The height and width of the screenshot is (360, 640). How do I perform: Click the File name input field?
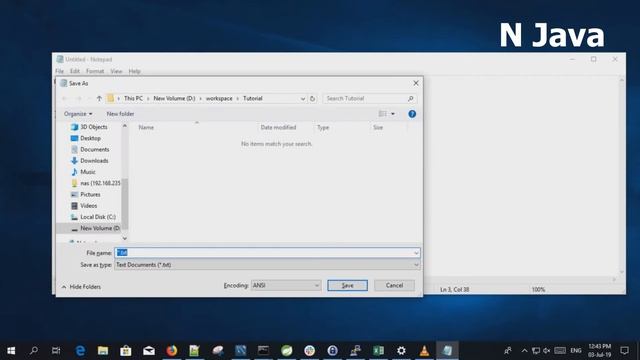(x=267, y=253)
